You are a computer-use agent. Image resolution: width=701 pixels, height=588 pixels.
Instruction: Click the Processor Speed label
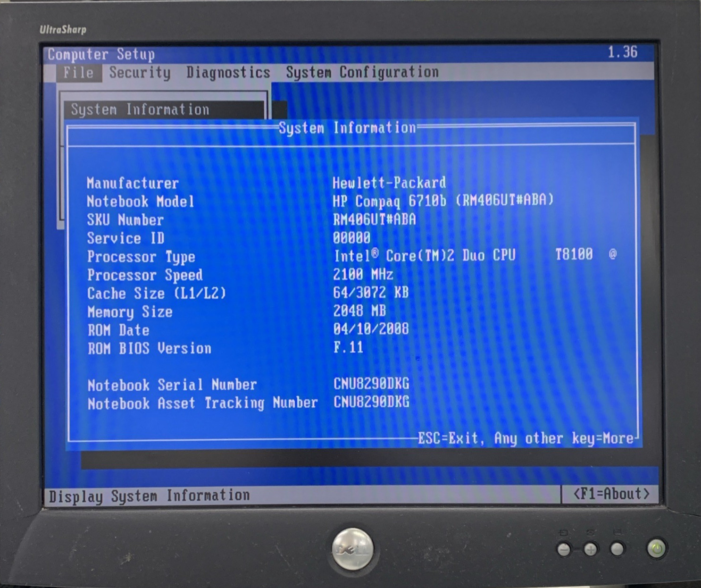pos(145,275)
